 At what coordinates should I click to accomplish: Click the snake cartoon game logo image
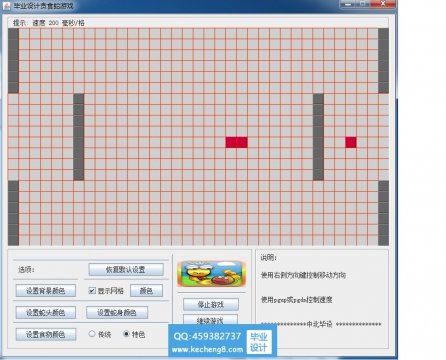point(212,274)
